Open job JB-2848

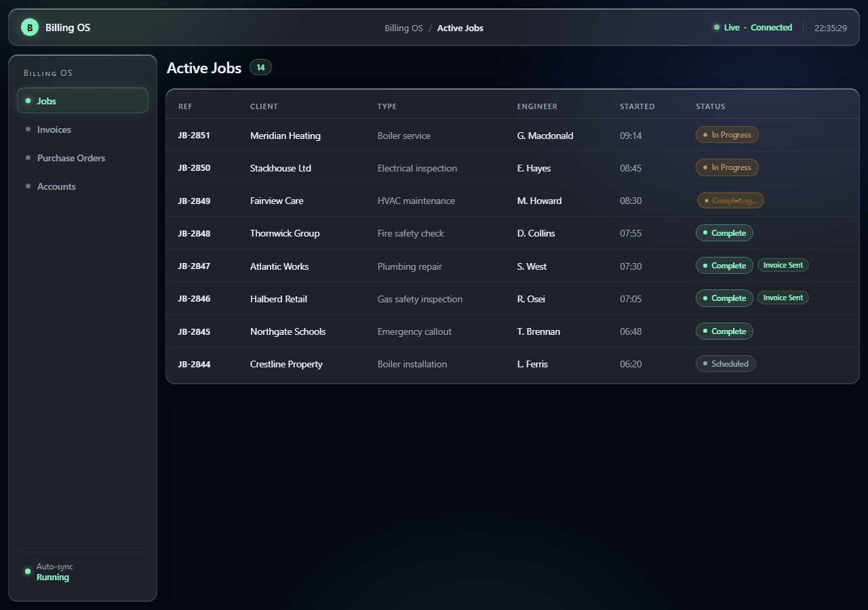(x=194, y=233)
